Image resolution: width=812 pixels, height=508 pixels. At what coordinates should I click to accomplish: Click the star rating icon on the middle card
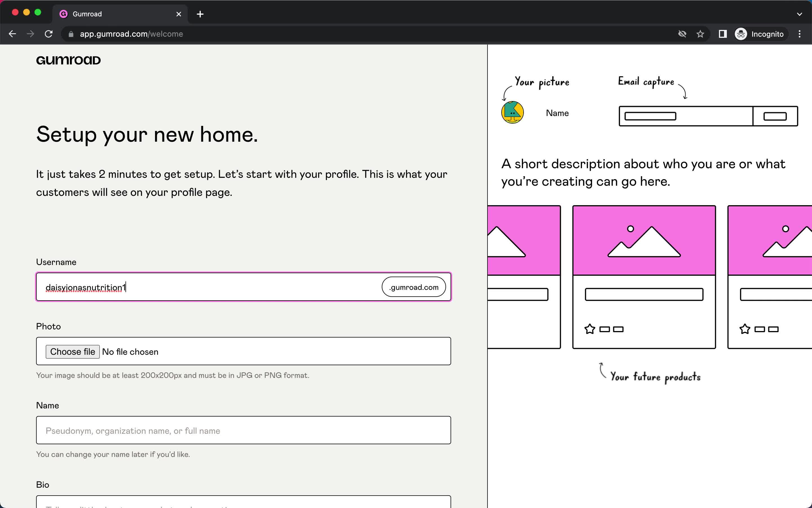[x=590, y=329]
